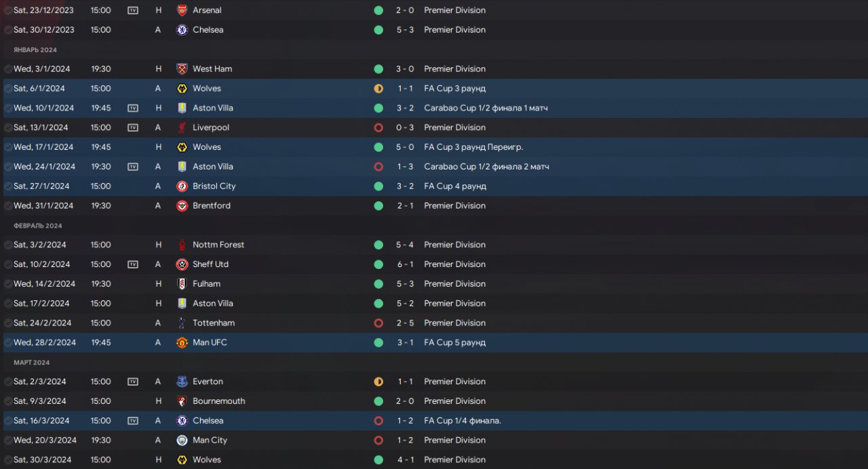868x469 pixels.
Task: Click the TV icon on the Liverpool fixture
Action: pos(133,127)
